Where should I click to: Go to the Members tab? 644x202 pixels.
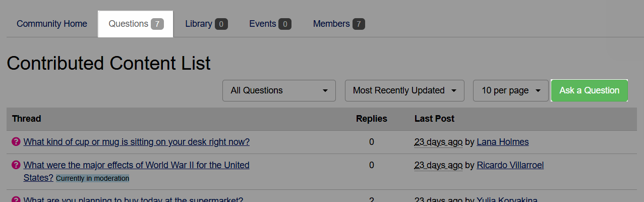339,24
